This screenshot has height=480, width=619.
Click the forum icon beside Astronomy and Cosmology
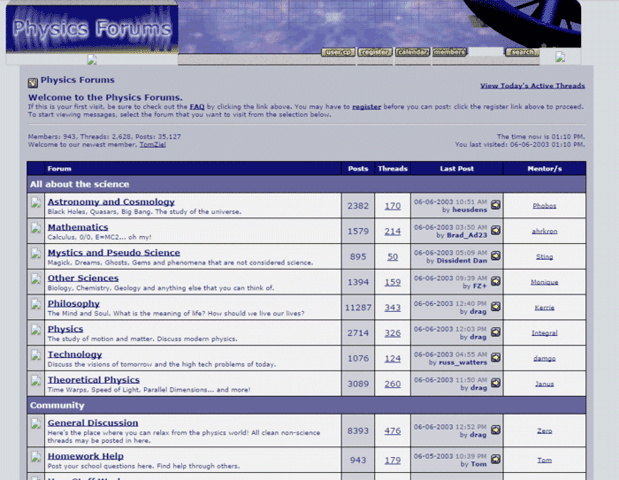tap(36, 204)
